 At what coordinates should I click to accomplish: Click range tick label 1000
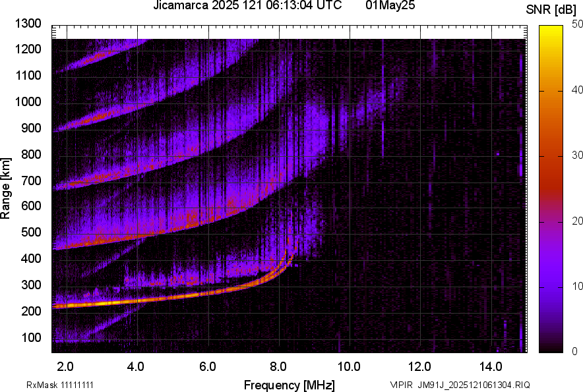coord(28,101)
